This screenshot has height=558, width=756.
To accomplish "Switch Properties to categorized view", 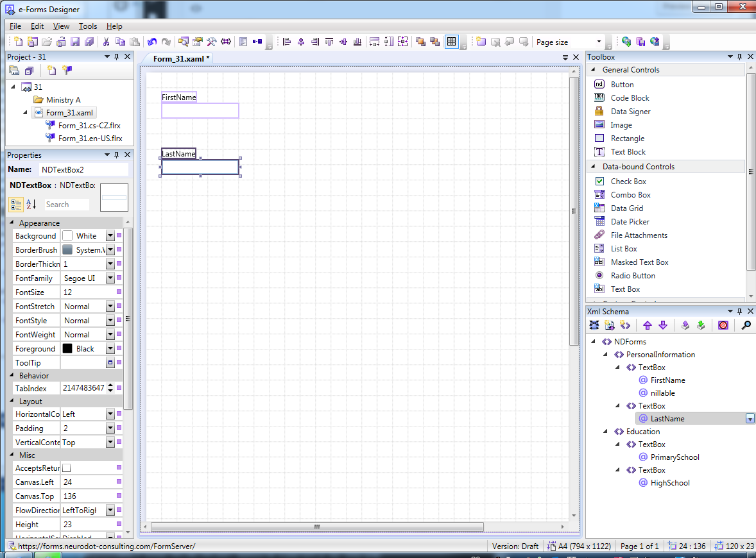I will click(x=16, y=205).
